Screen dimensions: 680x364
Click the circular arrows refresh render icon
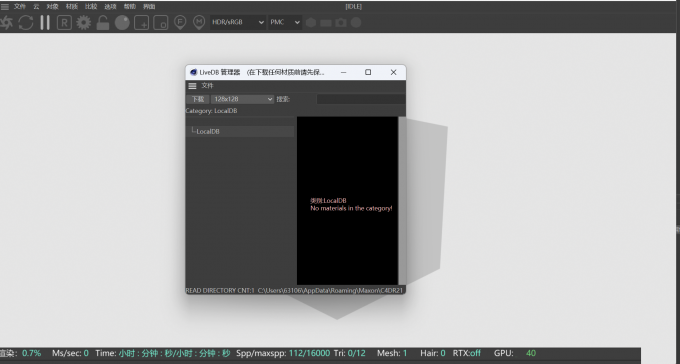point(26,23)
